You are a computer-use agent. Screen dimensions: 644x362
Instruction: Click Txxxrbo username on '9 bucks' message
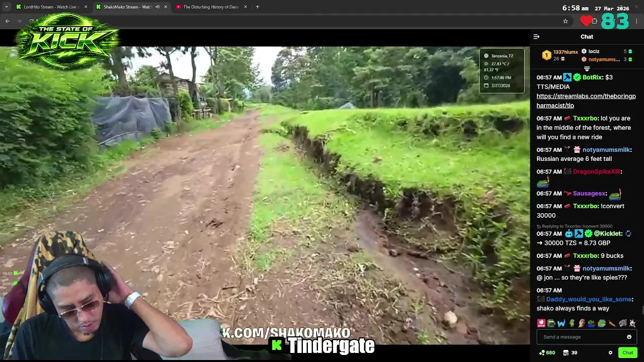tap(585, 256)
